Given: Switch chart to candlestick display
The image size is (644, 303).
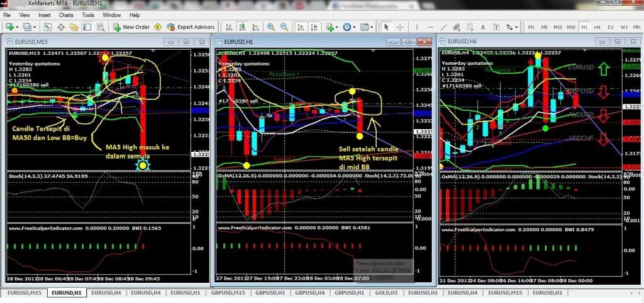Looking at the screenshot, I should (x=241, y=27).
